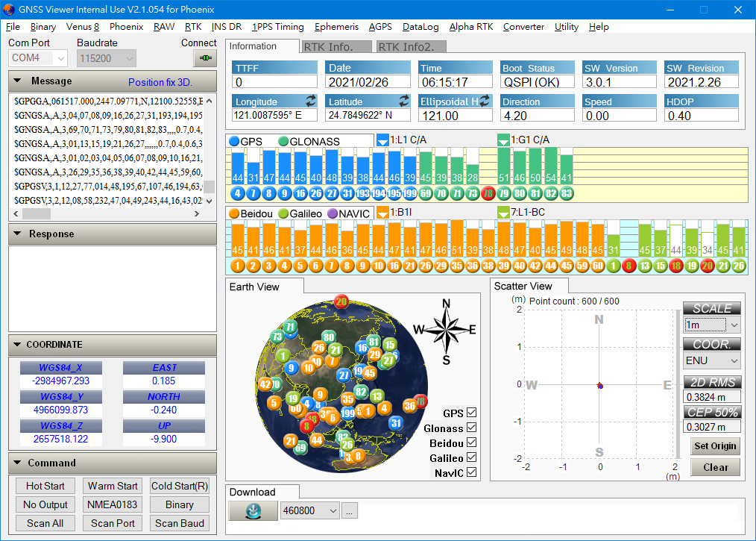
Task: Open the Venus 8 menu
Action: click(x=83, y=27)
